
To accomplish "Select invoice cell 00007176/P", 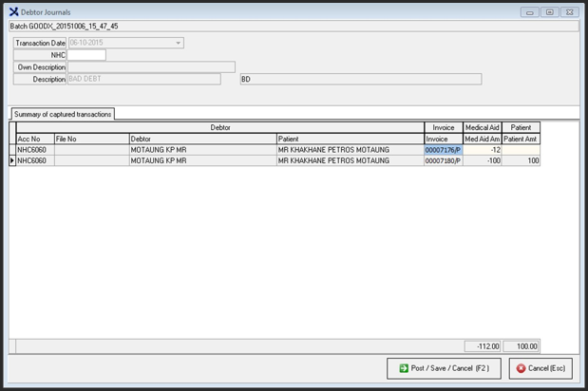I will [443, 150].
